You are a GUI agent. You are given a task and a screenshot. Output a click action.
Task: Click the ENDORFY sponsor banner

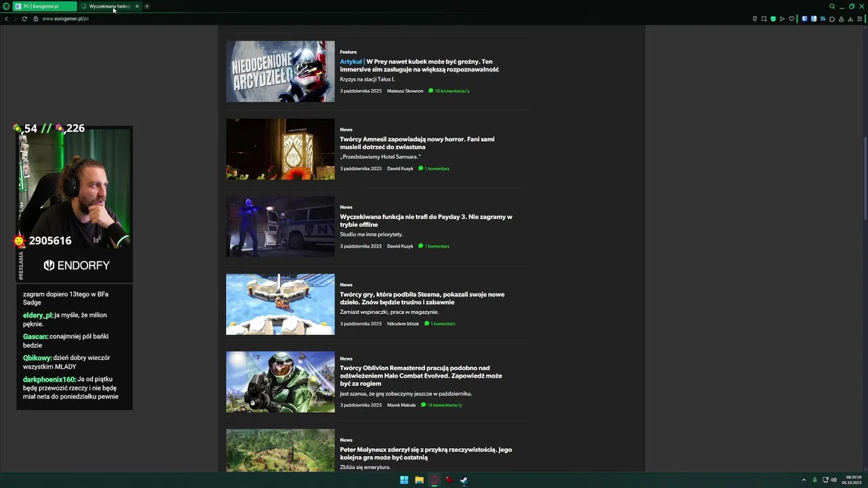pos(76,266)
